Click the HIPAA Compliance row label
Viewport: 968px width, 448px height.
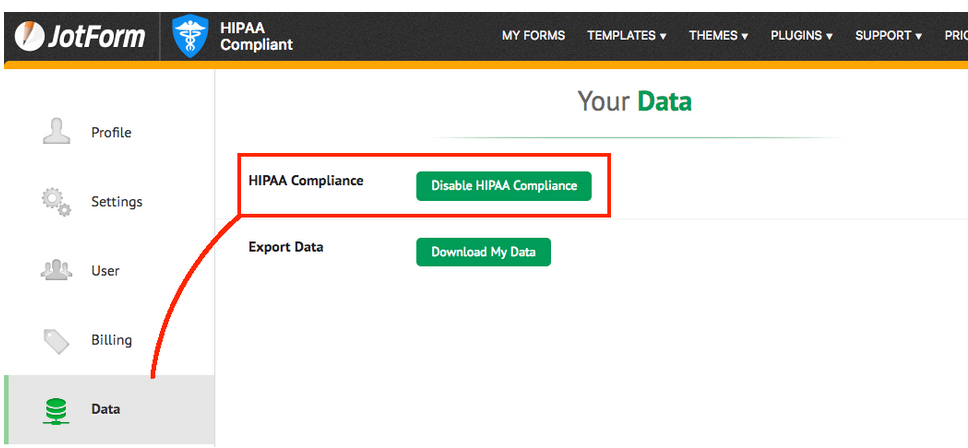pos(306,181)
